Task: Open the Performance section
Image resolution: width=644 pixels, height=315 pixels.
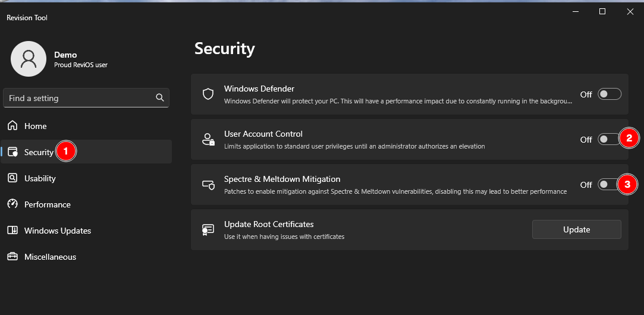Action: (86, 204)
